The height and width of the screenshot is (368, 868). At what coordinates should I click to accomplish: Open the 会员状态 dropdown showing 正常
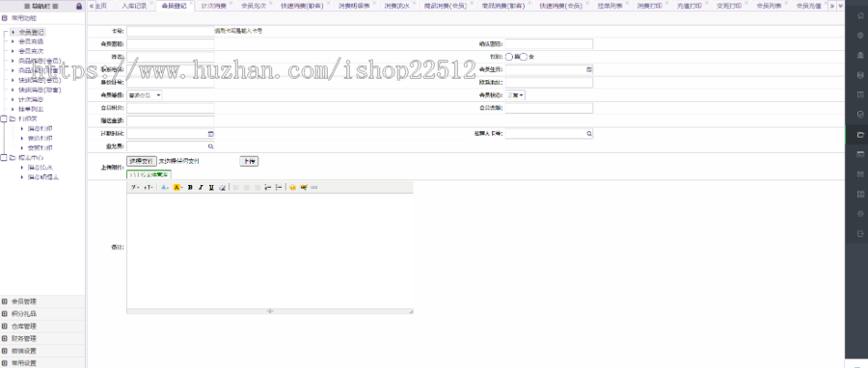(515, 95)
